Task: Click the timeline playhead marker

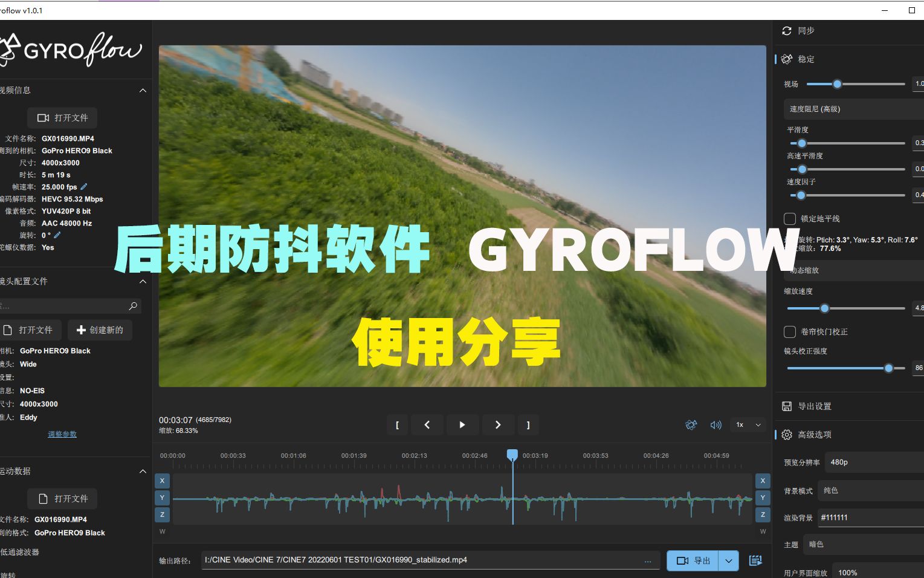Action: (512, 454)
